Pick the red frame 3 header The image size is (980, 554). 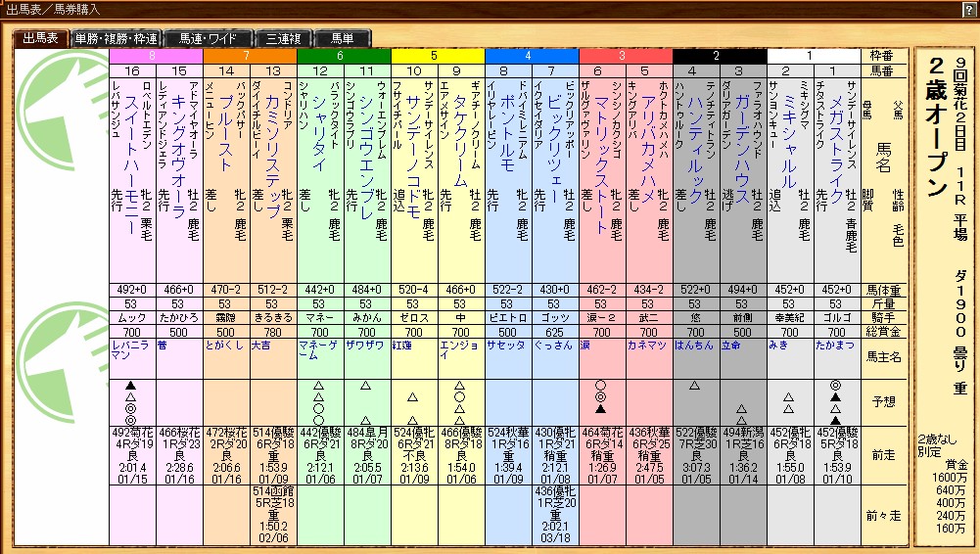626,56
